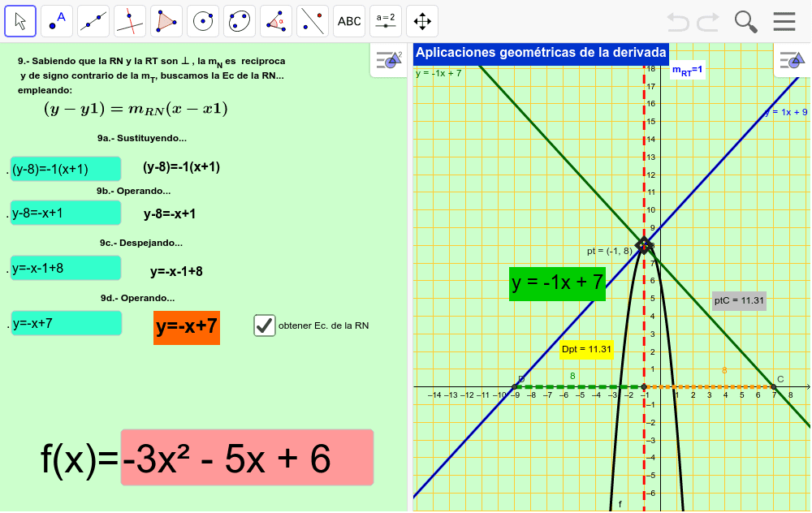Select the a=2 slider tool
812x513 pixels.
386,21
